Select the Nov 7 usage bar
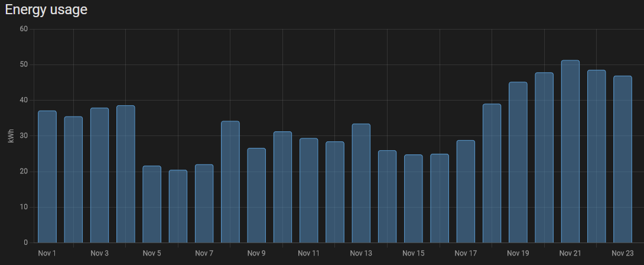644x265 pixels. (204, 203)
